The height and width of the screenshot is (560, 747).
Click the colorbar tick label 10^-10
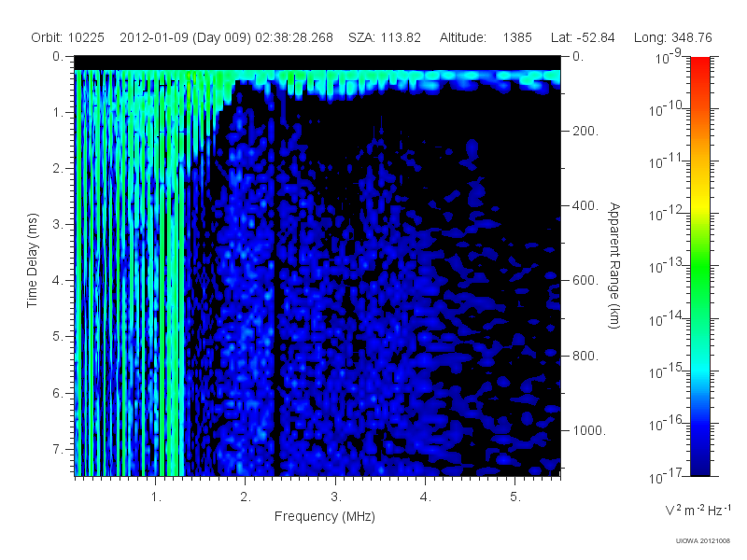[668, 110]
